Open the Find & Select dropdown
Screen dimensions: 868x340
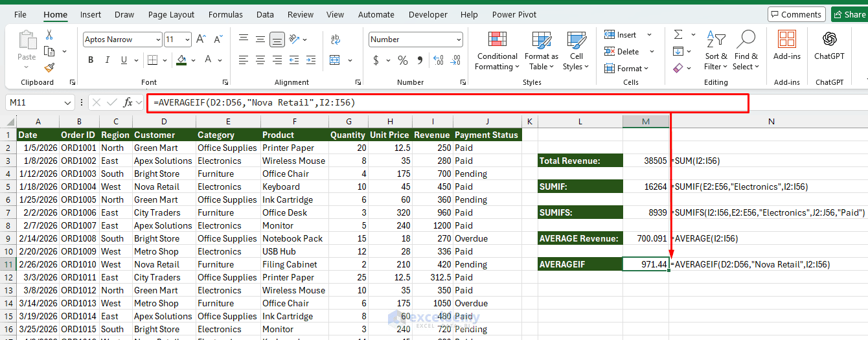coord(746,51)
